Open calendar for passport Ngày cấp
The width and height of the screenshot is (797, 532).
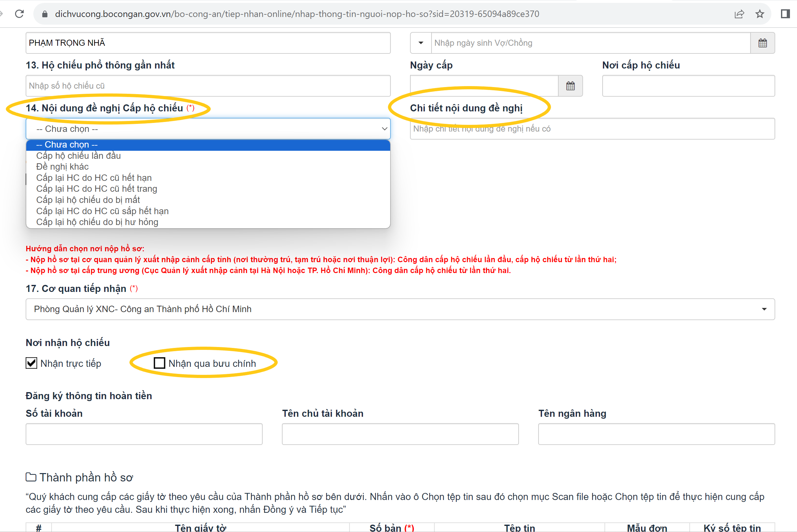pos(570,86)
